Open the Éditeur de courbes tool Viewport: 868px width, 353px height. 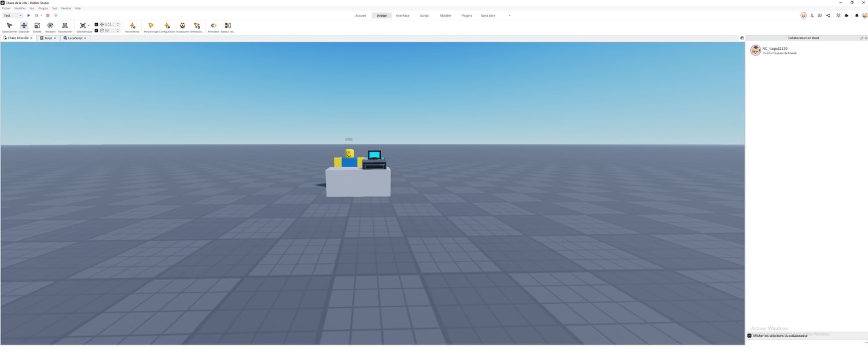point(227,27)
